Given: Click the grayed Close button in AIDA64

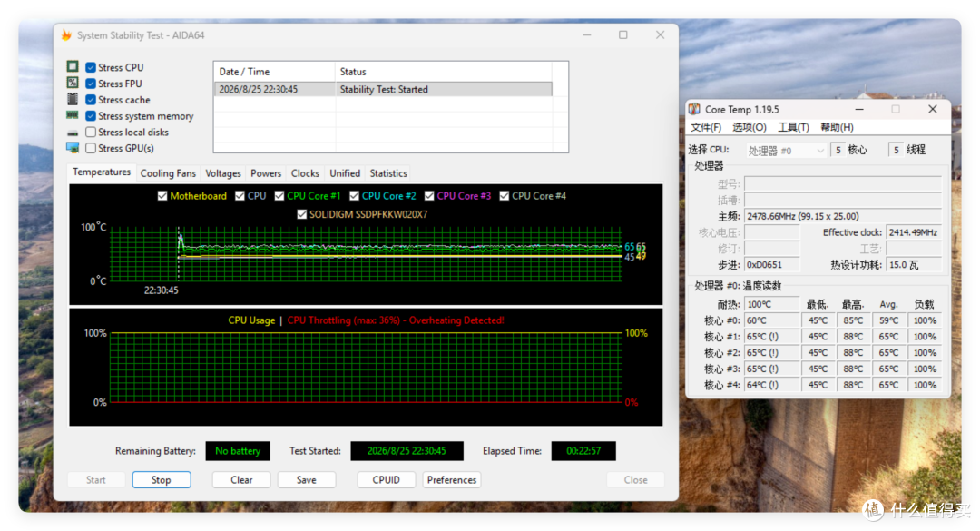Looking at the screenshot, I should click(x=635, y=479).
